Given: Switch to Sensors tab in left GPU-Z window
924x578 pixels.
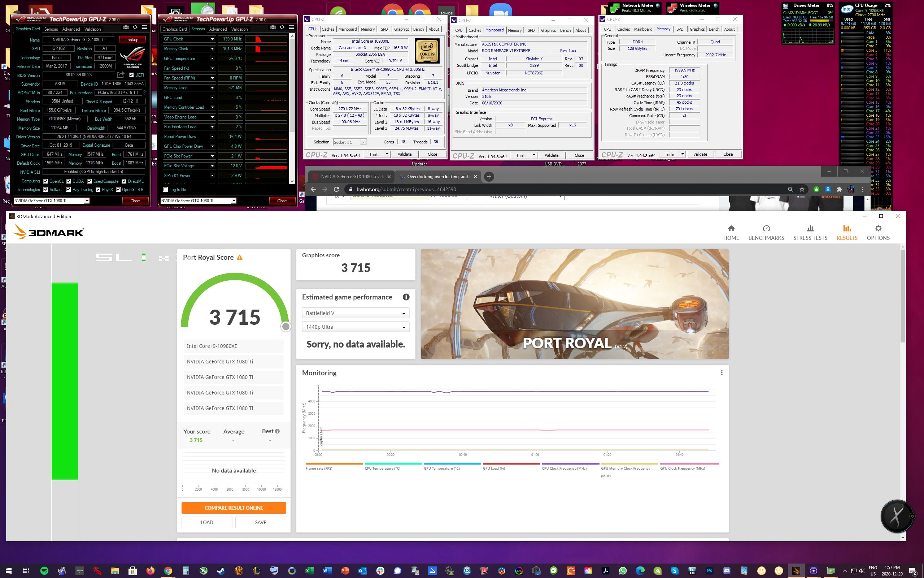Looking at the screenshot, I should pos(51,29).
